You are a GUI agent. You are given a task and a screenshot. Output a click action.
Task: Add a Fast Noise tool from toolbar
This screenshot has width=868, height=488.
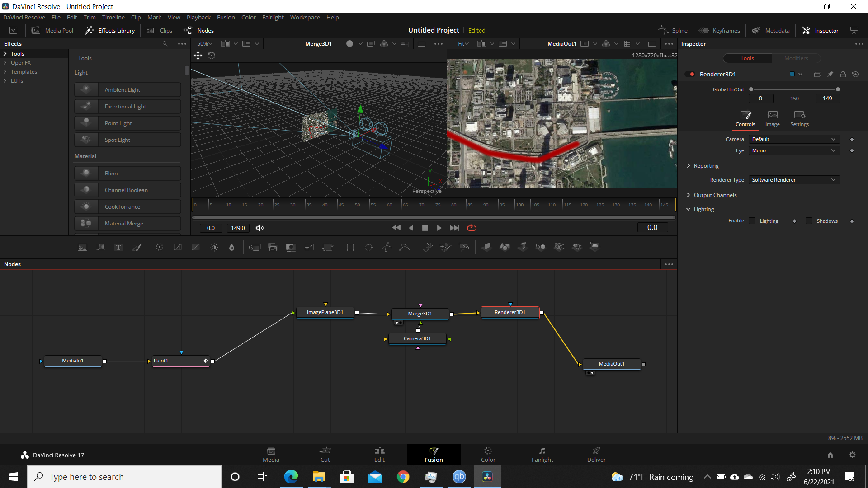click(x=100, y=247)
